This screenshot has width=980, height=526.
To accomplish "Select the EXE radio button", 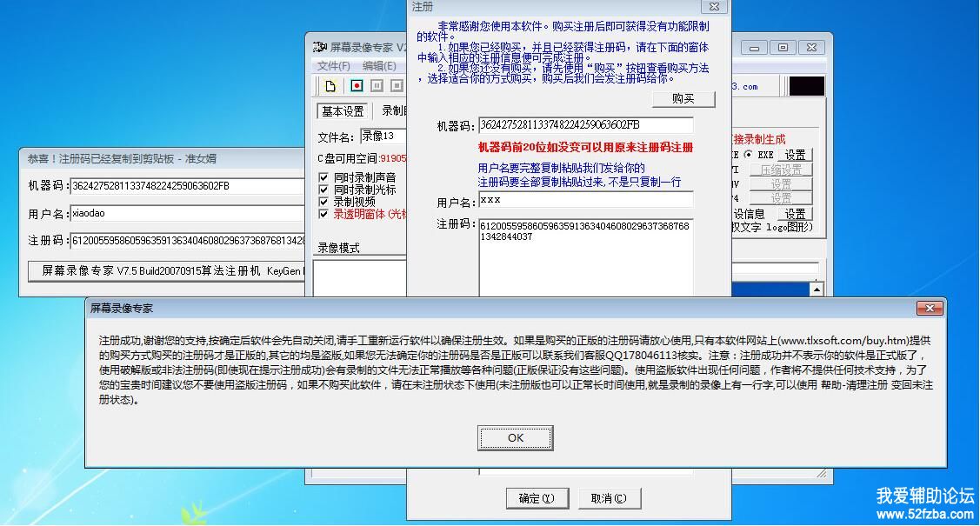I will pos(748,154).
